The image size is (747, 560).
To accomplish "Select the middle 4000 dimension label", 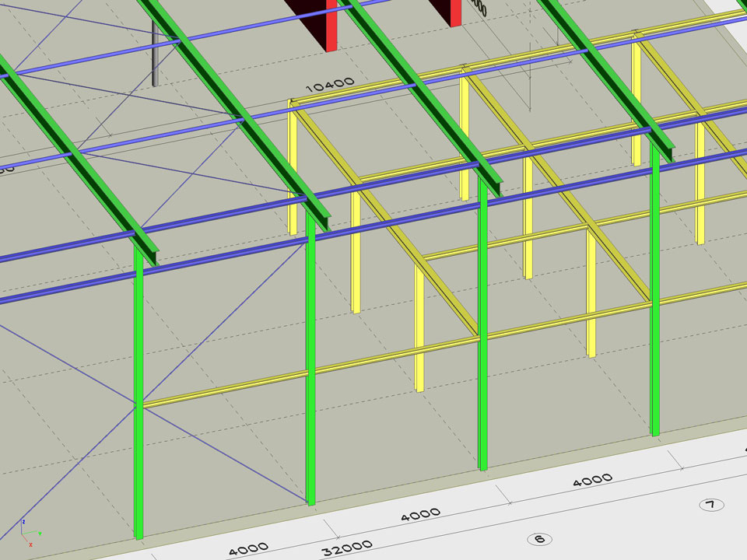I will (x=420, y=515).
